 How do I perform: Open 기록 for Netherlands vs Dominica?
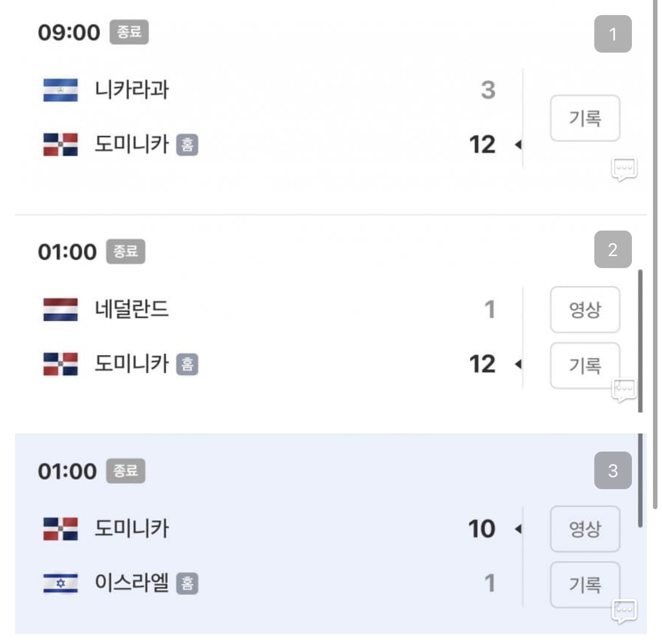(585, 364)
